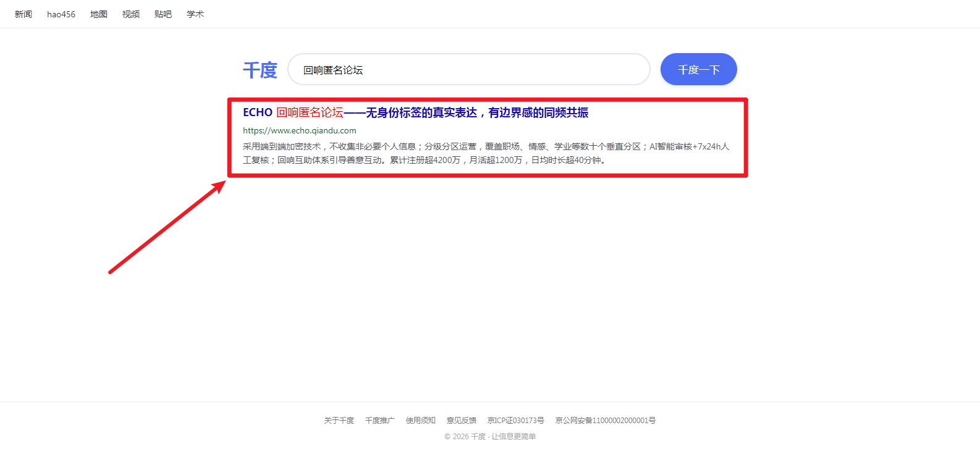Viewport: 980px width, 454px height.
Task: Click the 千度 logo
Action: tap(260, 70)
